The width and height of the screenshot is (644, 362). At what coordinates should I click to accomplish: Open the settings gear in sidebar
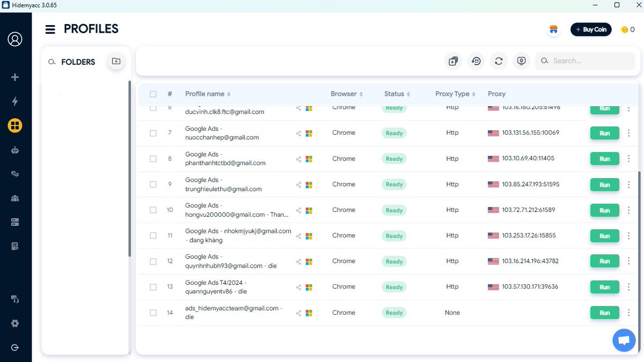[15, 323]
